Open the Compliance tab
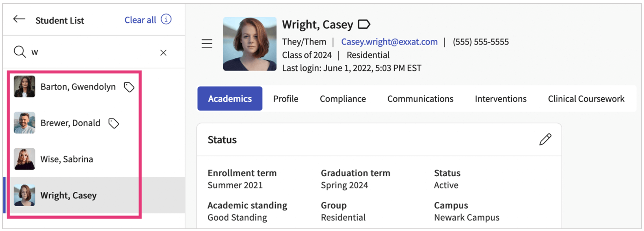This screenshot has height=231, width=644. (343, 99)
